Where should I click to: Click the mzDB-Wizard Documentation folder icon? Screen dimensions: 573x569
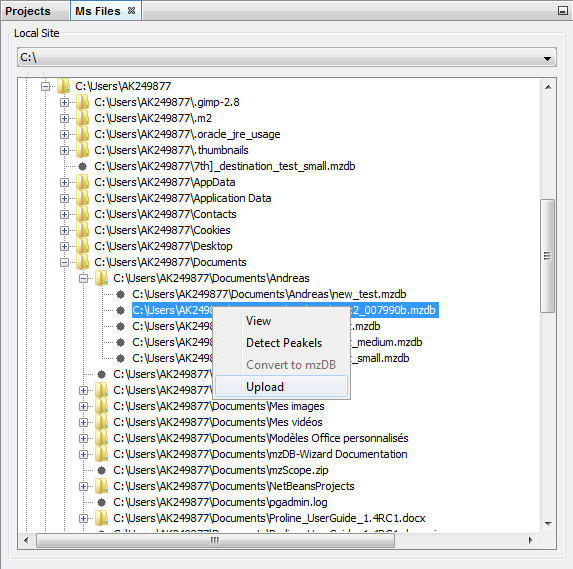pyautogui.click(x=101, y=454)
